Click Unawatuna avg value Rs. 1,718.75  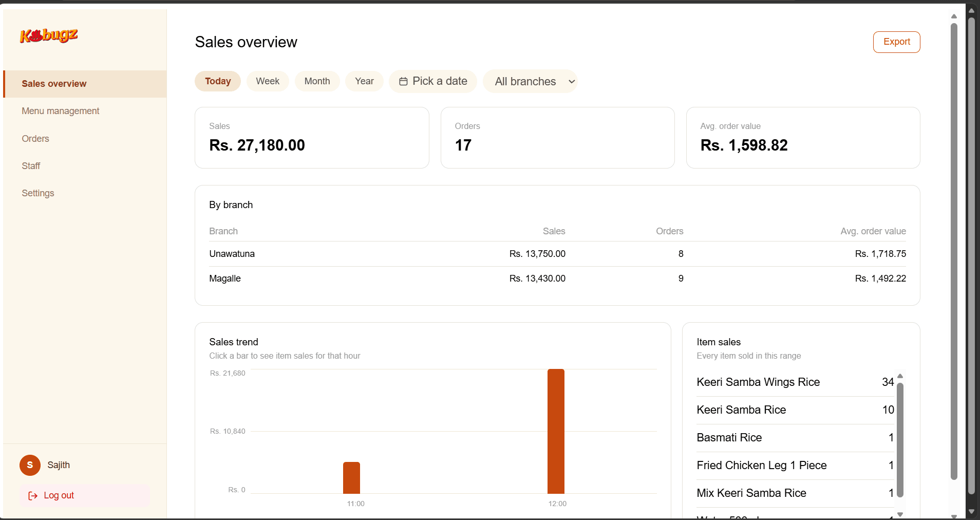(x=880, y=254)
